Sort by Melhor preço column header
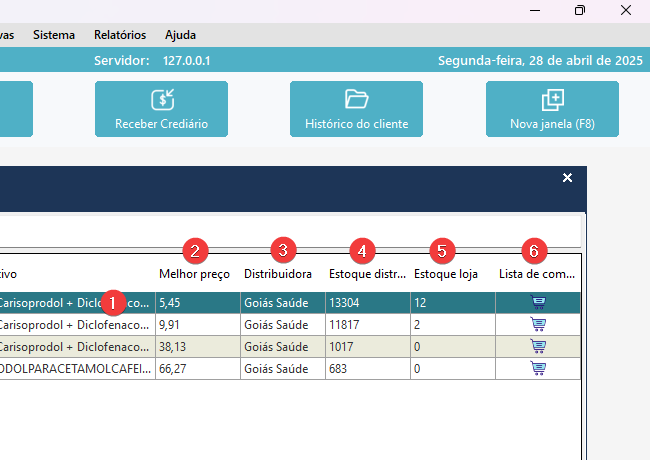The image size is (650, 460). pos(194,274)
